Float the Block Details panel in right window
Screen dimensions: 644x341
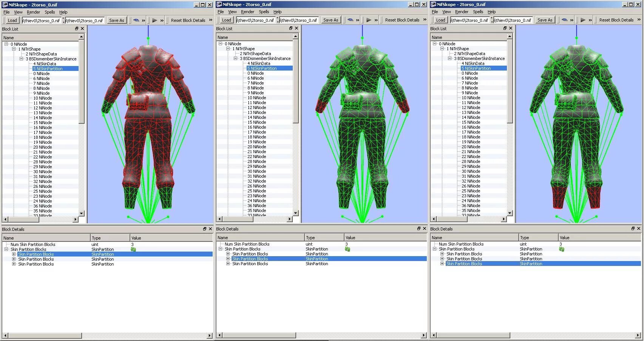(633, 229)
